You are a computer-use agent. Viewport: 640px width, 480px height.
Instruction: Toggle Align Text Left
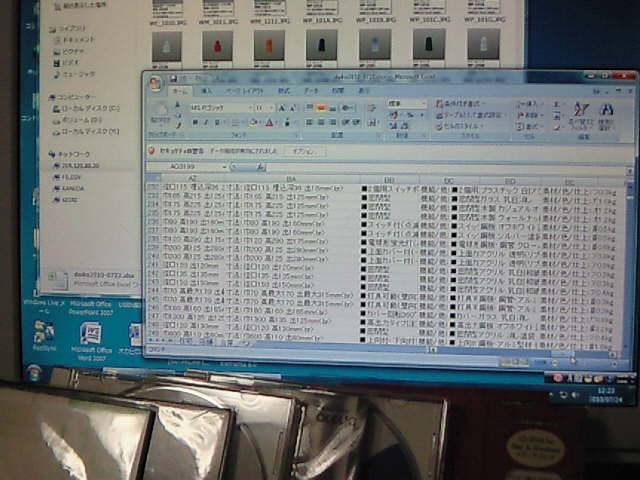(309, 122)
